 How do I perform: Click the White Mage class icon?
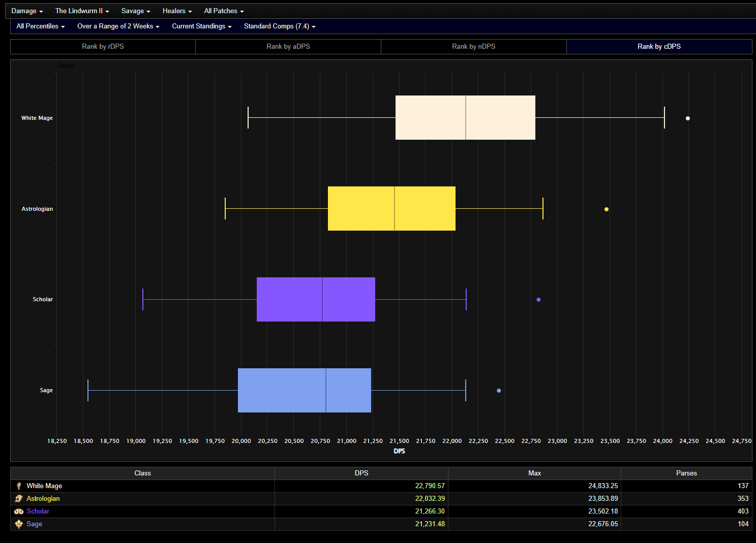19,486
